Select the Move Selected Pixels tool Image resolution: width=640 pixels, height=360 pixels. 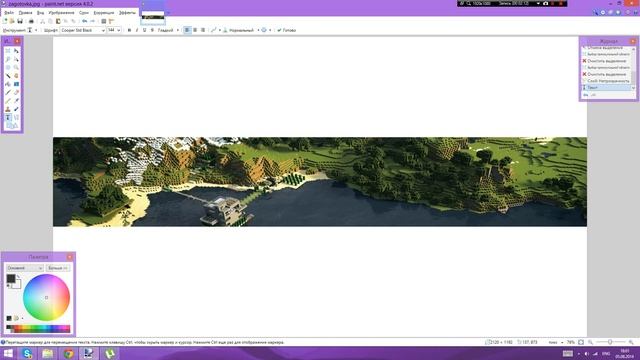pos(16,51)
